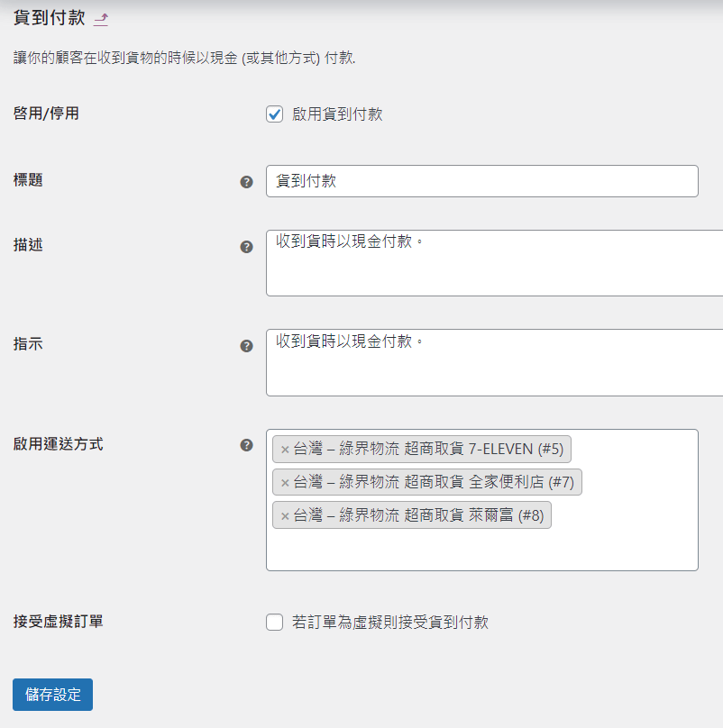
Task: Remove the 7-ELEVEN (#5) shipping method tag
Action: pyautogui.click(x=285, y=450)
